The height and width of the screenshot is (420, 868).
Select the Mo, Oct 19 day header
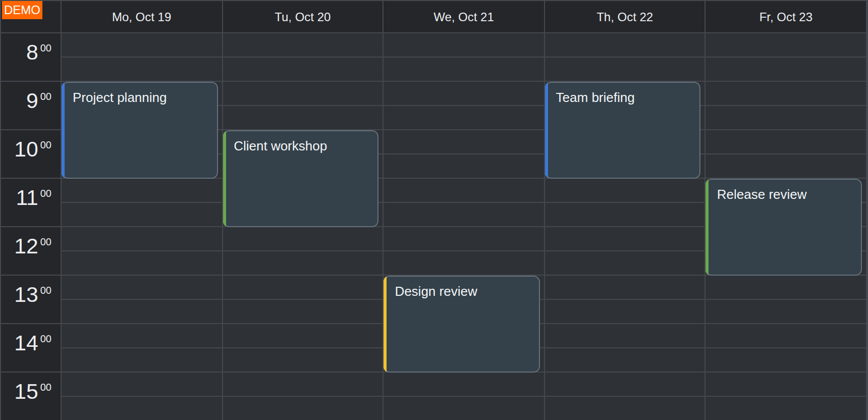pyautogui.click(x=142, y=17)
